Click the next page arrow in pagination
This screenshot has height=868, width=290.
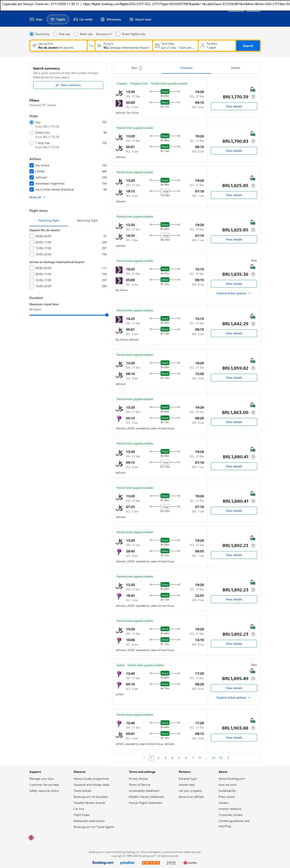229,758
